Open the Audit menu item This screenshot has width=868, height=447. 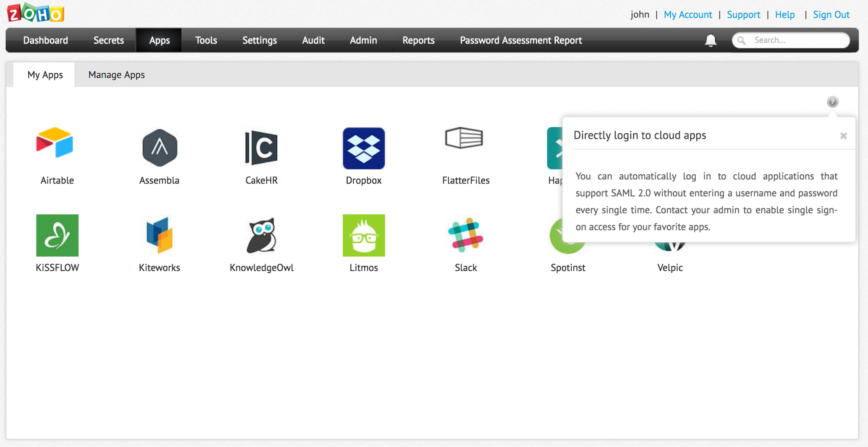point(313,40)
